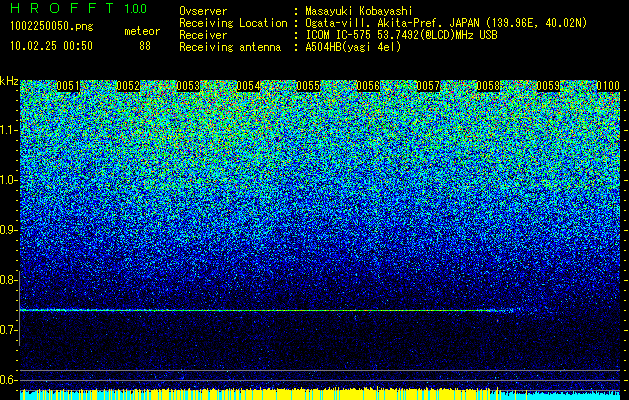Click the 1.1 kHz axis label
This screenshot has height=400, width=629.
coord(8,130)
